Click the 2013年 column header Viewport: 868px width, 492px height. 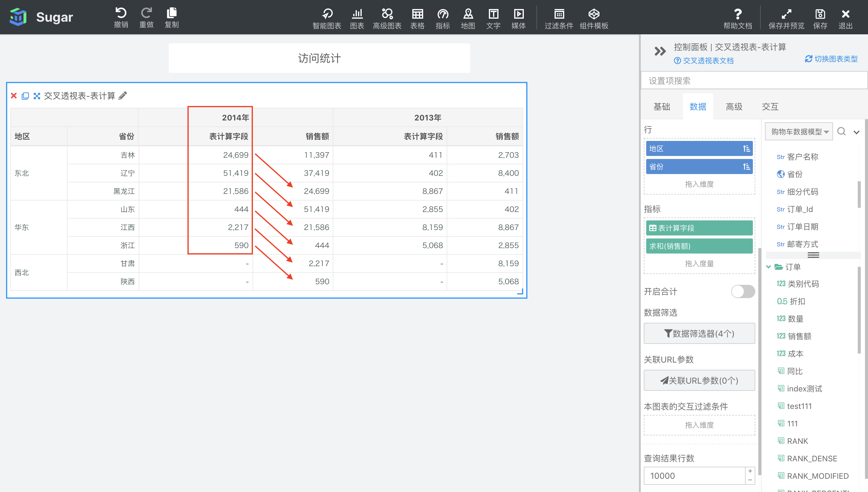click(x=427, y=118)
